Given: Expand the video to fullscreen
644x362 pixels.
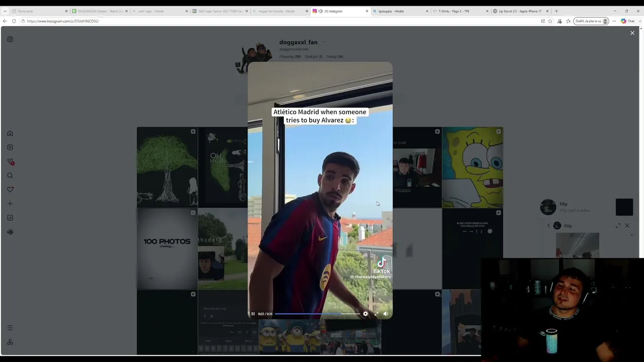Looking at the screenshot, I should (x=376, y=314).
